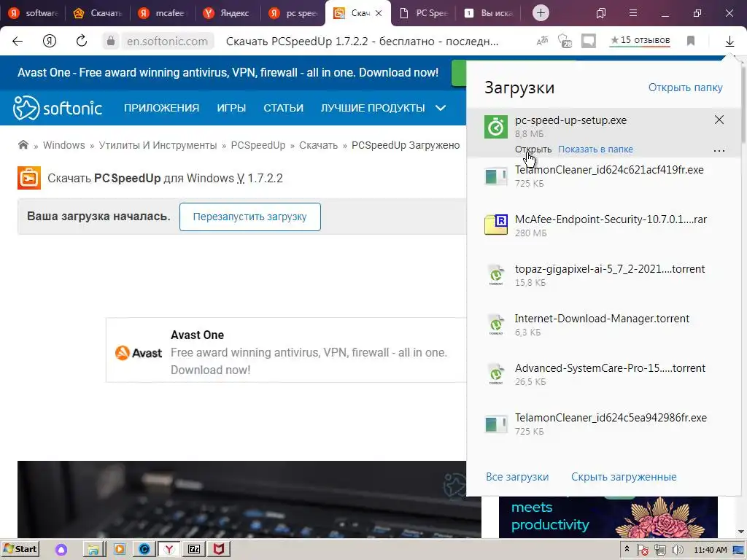Viewport: 747px width, 560px height.
Task: Open the СТАТЬИ menu
Action: 284,108
